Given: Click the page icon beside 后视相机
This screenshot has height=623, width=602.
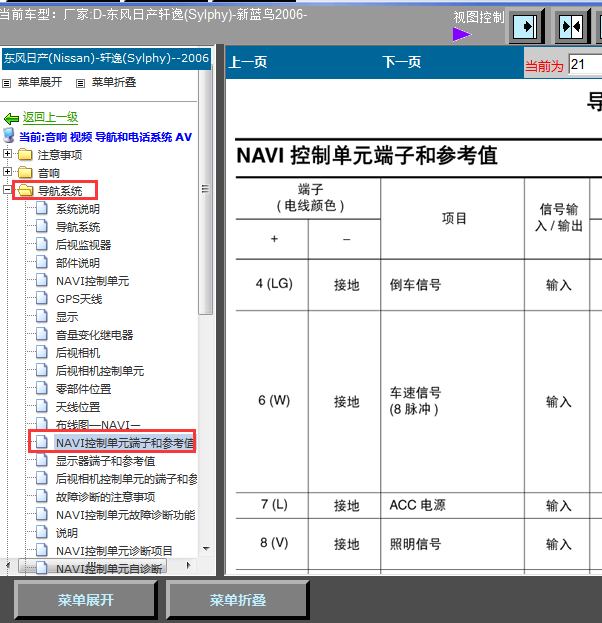Looking at the screenshot, I should pos(42,352).
